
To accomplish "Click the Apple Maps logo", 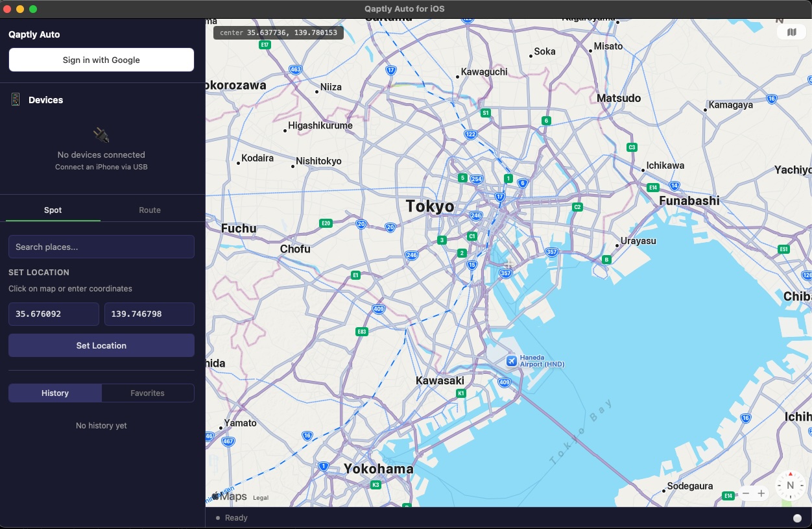I will tap(228, 497).
